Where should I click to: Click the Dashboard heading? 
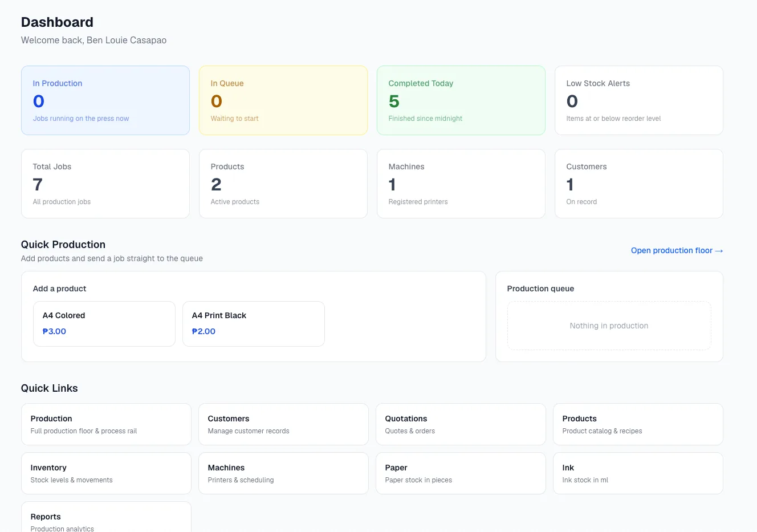point(57,22)
